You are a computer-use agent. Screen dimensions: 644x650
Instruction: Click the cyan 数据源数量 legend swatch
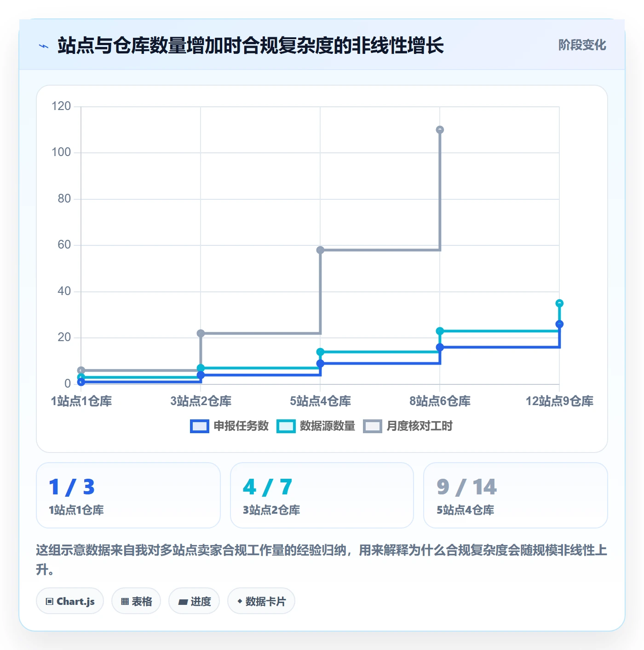[x=286, y=426]
